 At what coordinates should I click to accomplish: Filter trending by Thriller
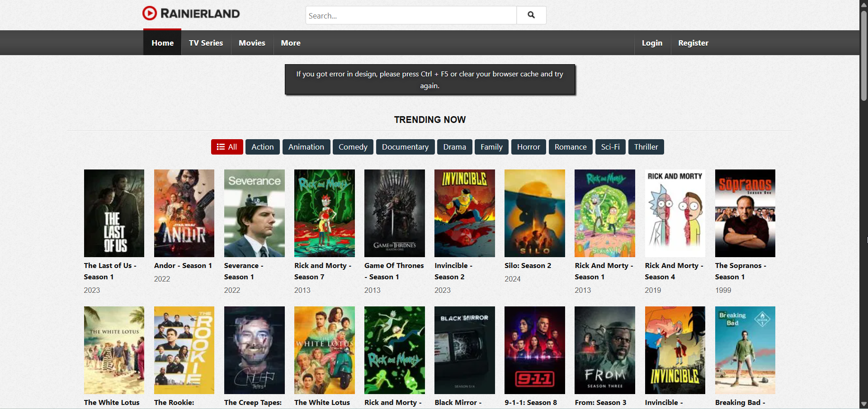646,147
